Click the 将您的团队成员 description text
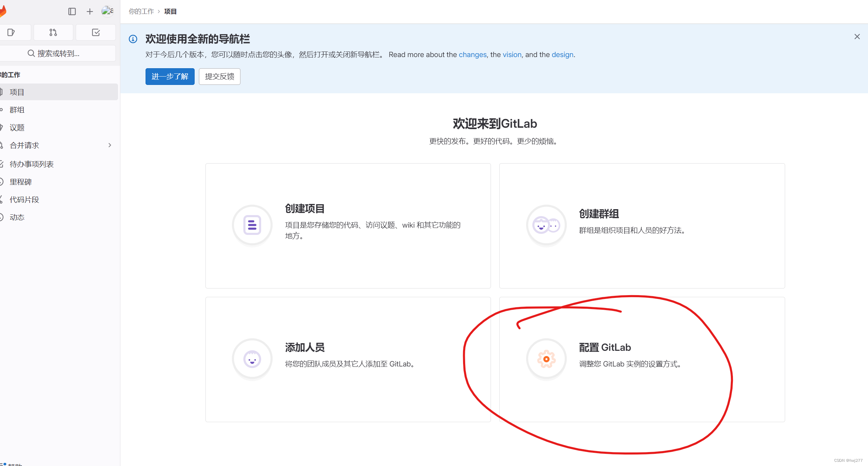Image resolution: width=868 pixels, height=466 pixels. (x=350, y=364)
